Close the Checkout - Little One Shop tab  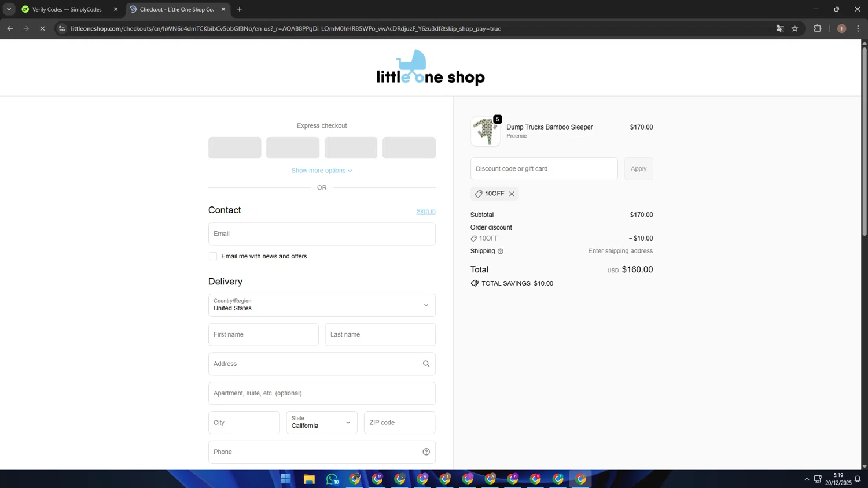(x=223, y=9)
